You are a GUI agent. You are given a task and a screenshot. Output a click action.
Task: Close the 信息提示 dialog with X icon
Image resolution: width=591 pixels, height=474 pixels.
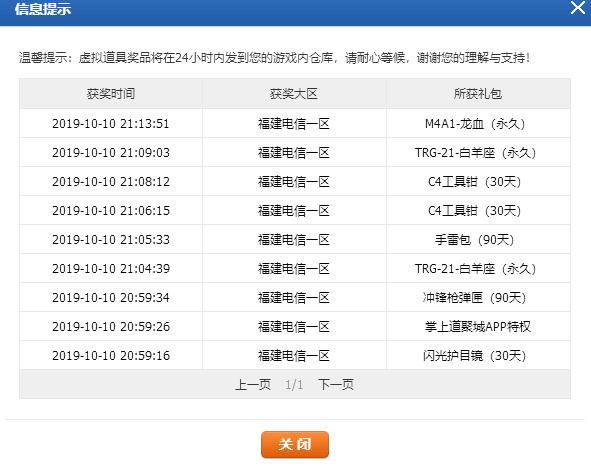click(x=577, y=8)
